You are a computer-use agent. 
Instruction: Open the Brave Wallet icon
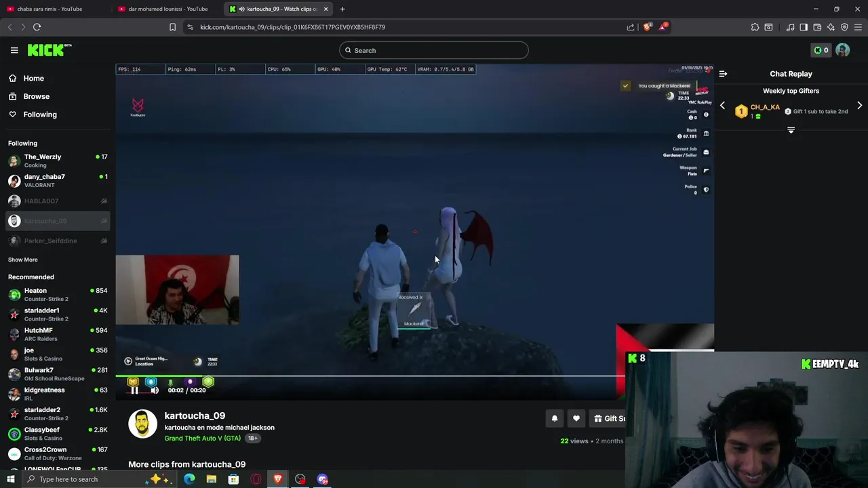click(817, 27)
